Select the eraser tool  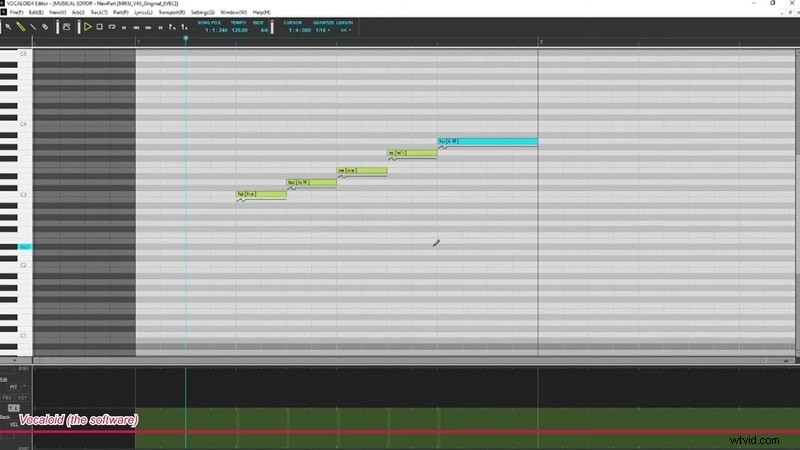(x=45, y=27)
